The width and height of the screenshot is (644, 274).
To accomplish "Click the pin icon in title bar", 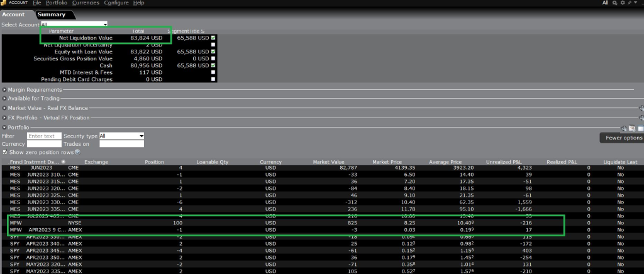I will [630, 3].
